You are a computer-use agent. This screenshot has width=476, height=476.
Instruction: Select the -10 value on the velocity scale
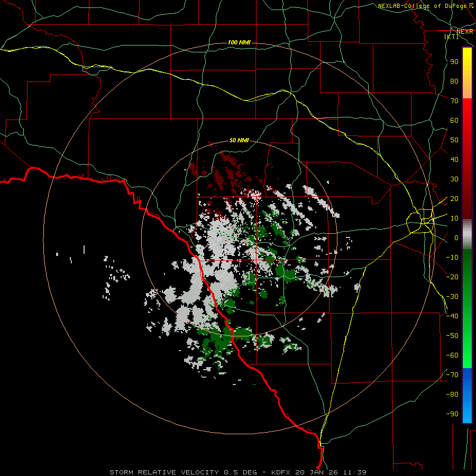[x=452, y=258]
